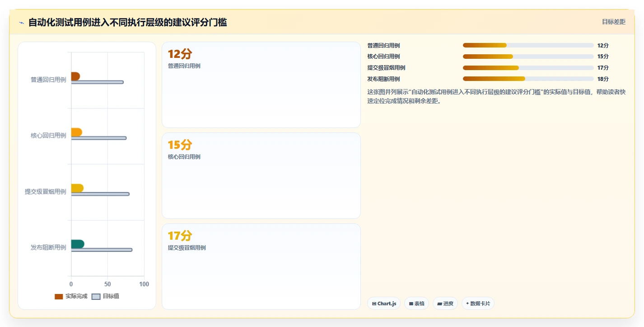Click the header icon beside the title

point(21,22)
